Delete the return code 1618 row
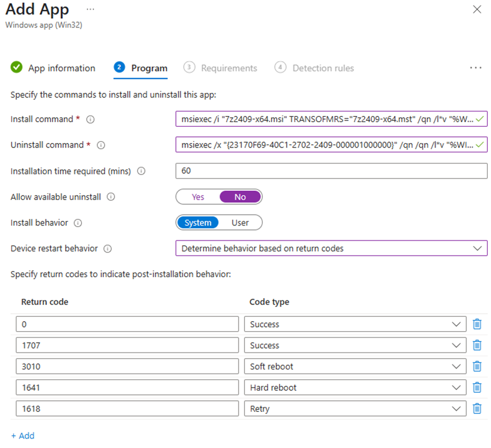 pos(477,409)
